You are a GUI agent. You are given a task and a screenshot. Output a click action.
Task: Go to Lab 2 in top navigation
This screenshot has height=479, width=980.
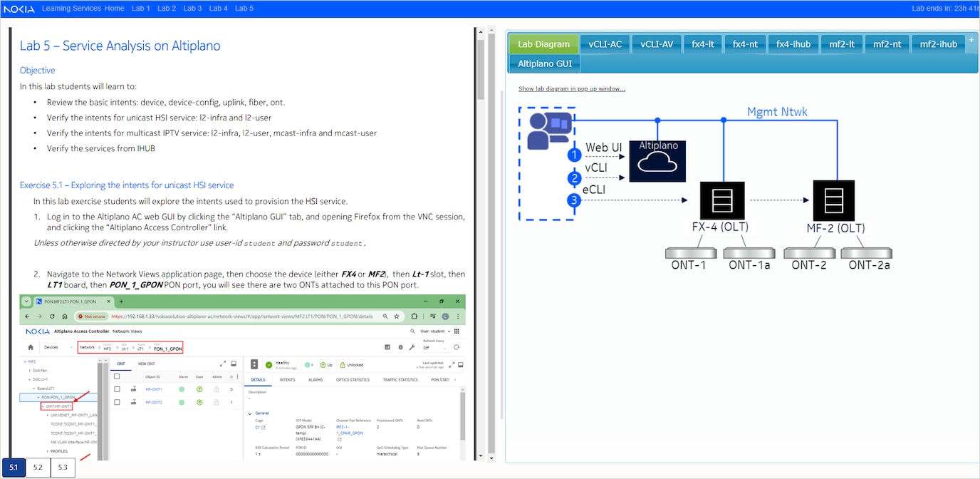pos(167,9)
